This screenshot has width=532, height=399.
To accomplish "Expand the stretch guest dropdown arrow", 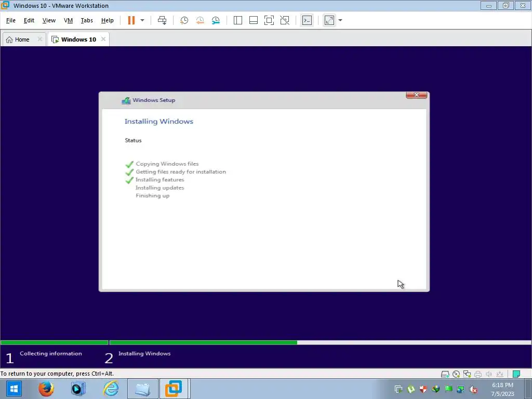I will click(x=340, y=20).
